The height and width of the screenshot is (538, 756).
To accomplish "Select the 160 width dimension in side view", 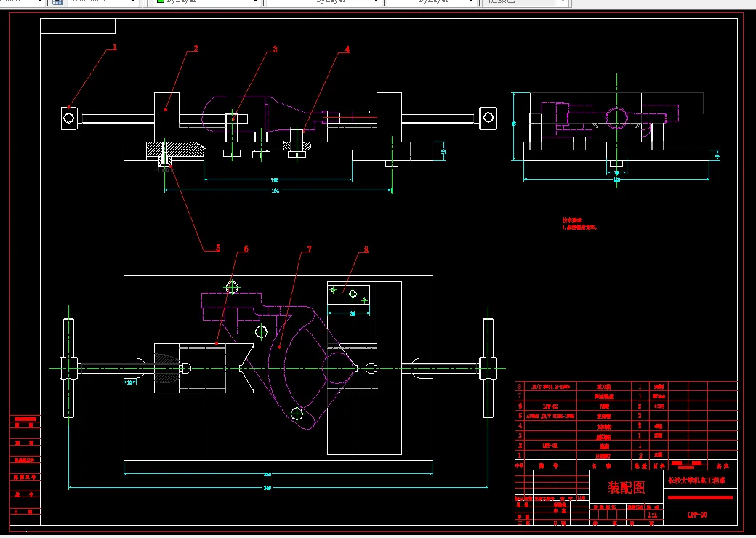I will [x=616, y=180].
